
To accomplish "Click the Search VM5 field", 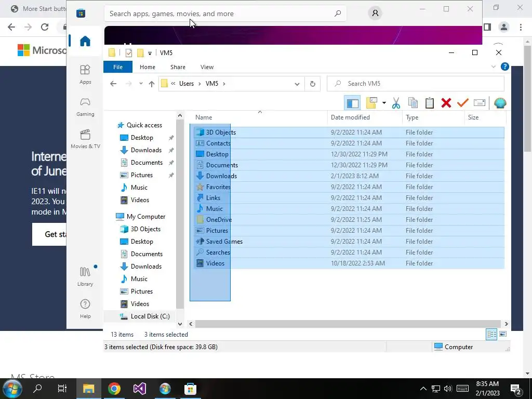I will 416,84.
